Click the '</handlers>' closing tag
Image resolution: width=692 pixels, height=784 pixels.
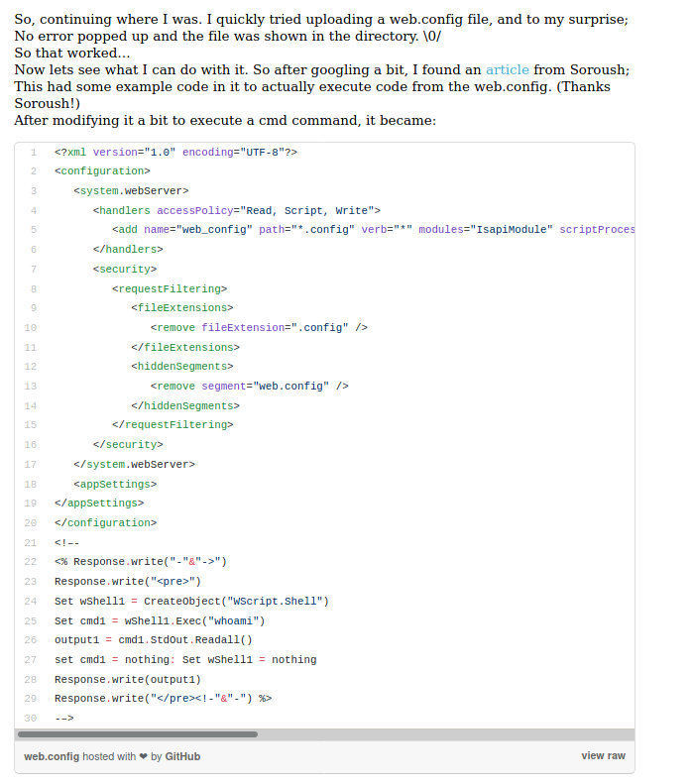(x=128, y=249)
